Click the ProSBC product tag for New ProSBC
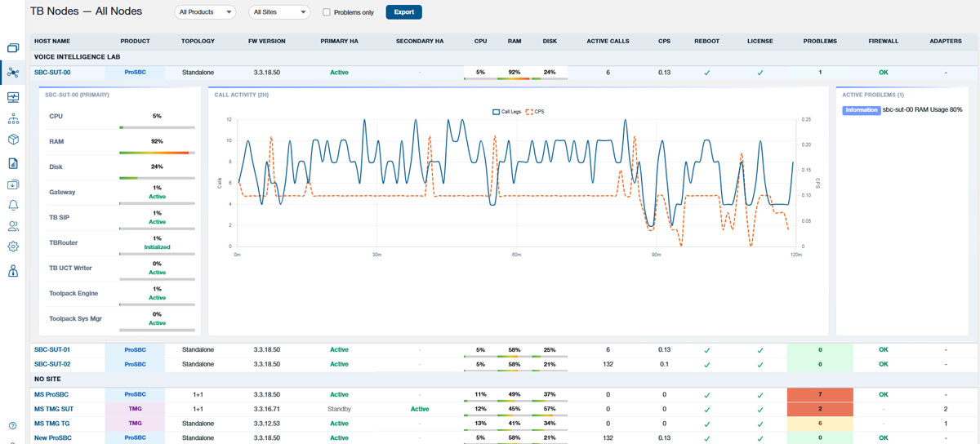The width and height of the screenshot is (980, 444). pos(135,437)
